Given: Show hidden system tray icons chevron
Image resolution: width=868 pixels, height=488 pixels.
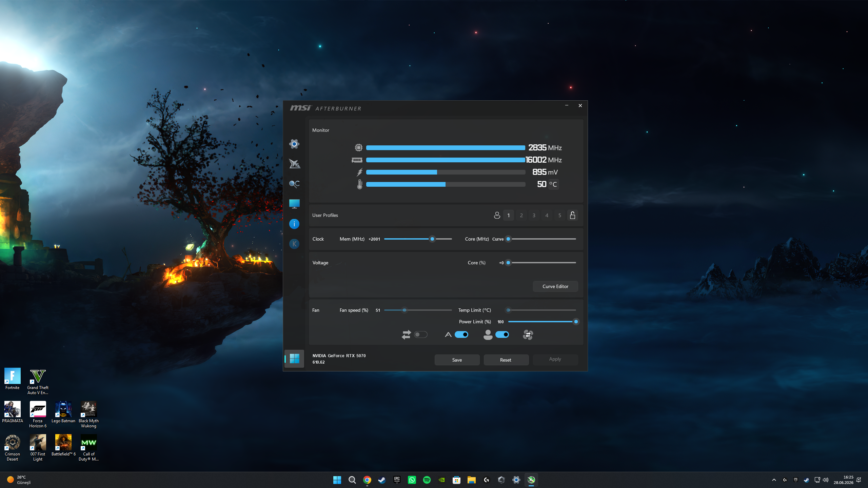Looking at the screenshot, I should click(774, 480).
